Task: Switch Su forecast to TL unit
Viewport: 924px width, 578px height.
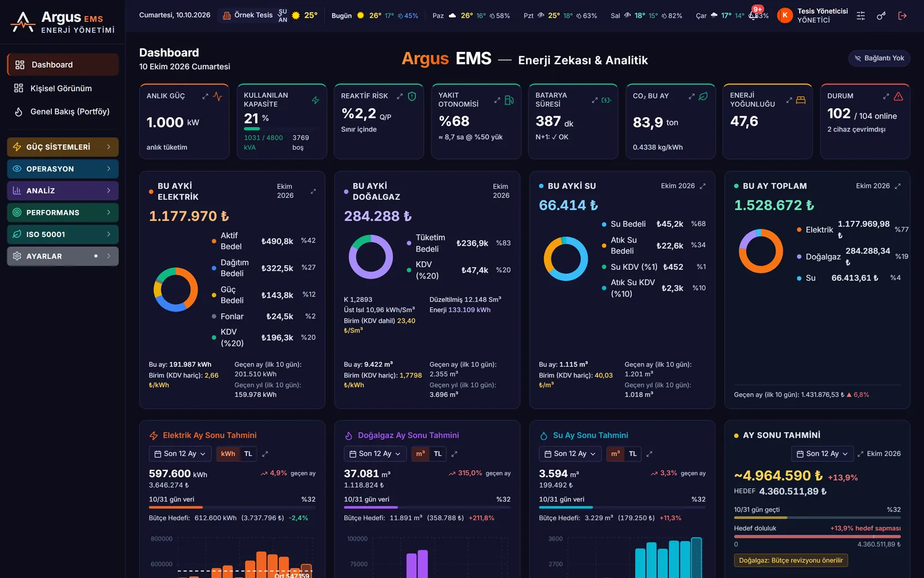Action: tap(633, 454)
